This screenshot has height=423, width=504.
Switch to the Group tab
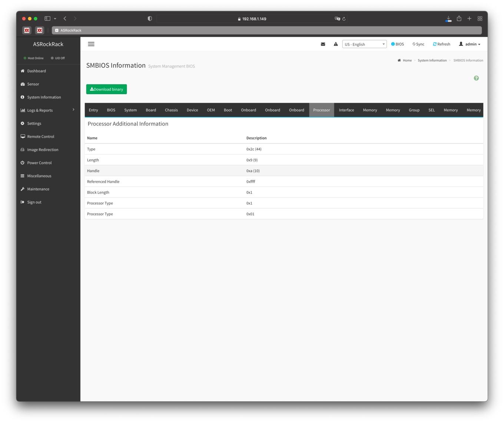click(x=414, y=110)
